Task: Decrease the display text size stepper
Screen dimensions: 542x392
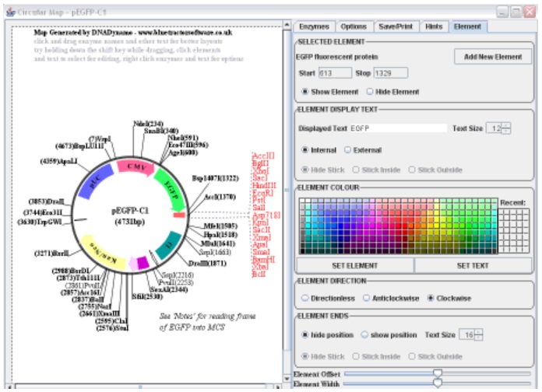Action: [x=505, y=131]
